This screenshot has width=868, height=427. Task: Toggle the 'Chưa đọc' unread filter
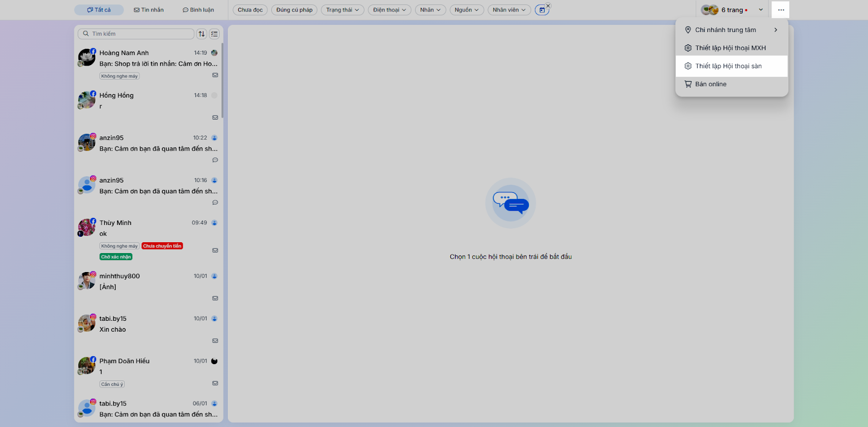(250, 10)
